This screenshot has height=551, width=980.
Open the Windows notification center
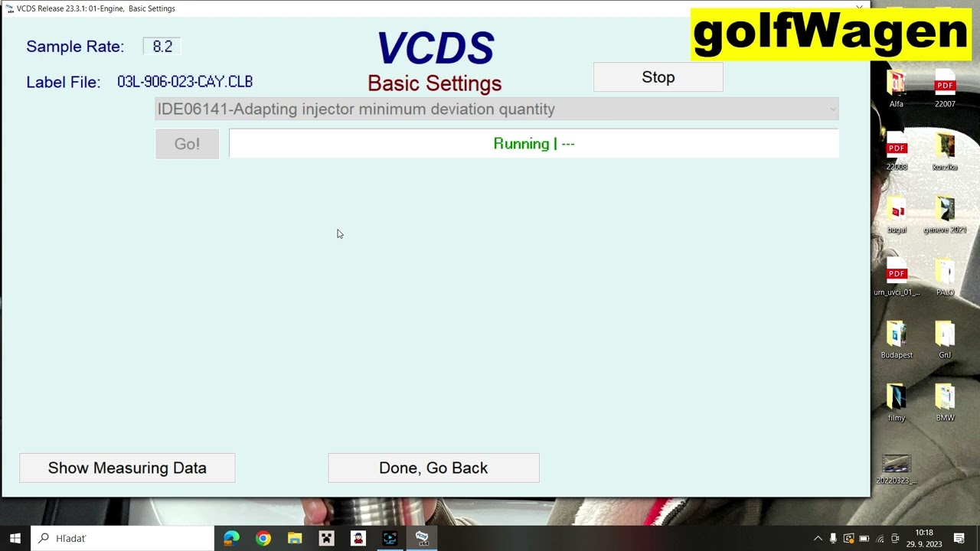pyautogui.click(x=959, y=538)
